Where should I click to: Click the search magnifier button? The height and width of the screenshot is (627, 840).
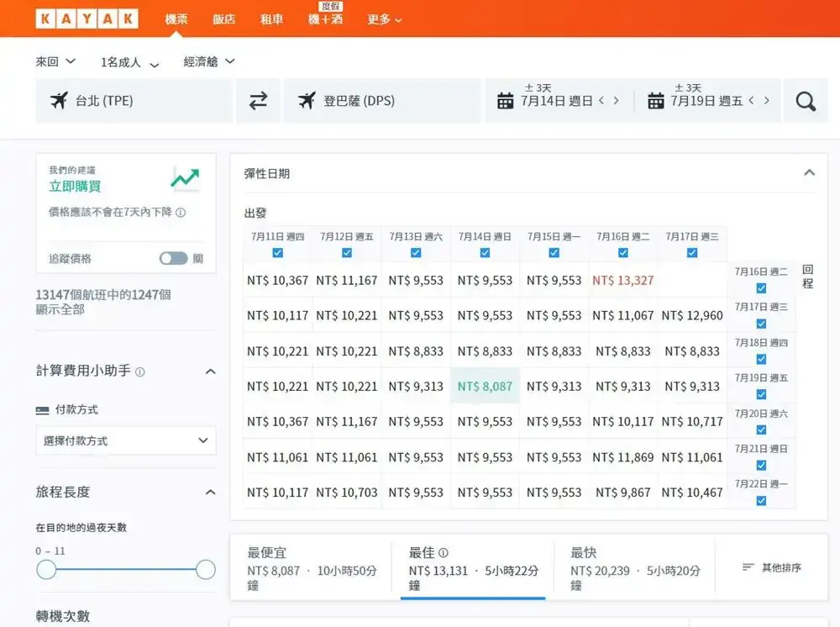806,101
